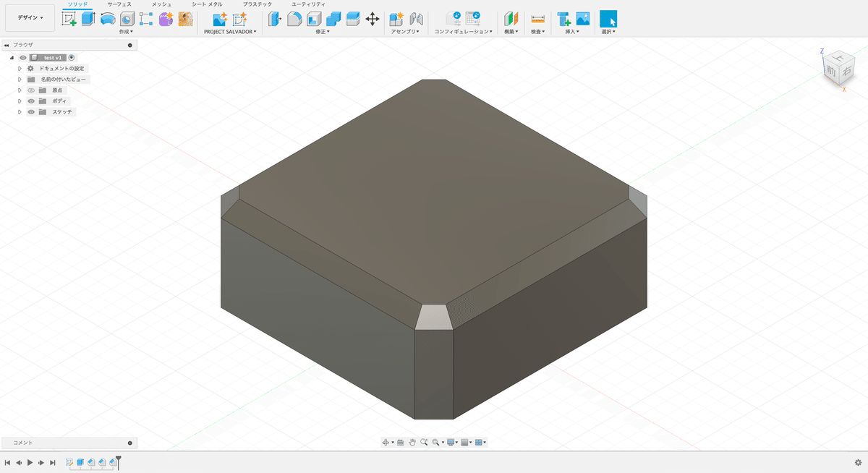Collapse the browser panel with double arrows
This screenshot has width=868, height=473.
tap(7, 45)
